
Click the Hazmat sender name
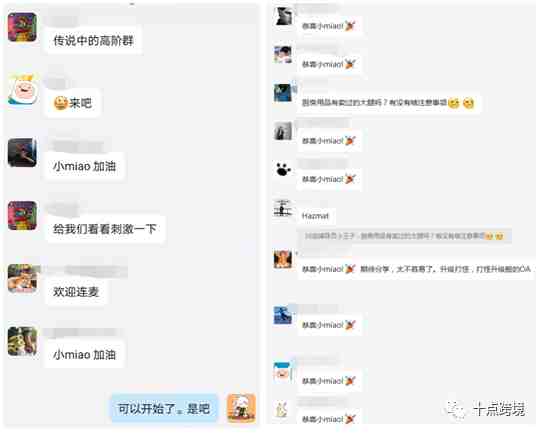point(315,216)
